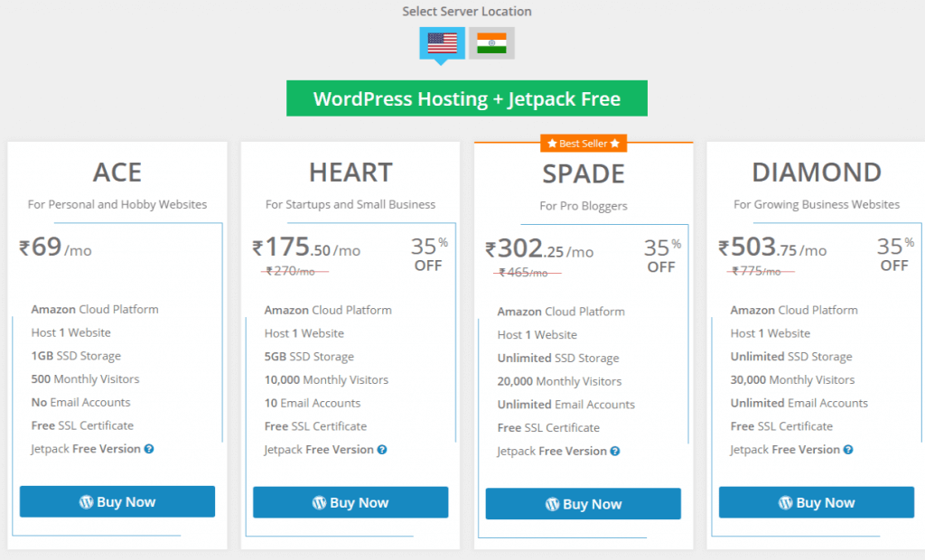This screenshot has height=560, width=925.
Task: Click Buy Now for the SPADE plan
Action: click(x=584, y=504)
